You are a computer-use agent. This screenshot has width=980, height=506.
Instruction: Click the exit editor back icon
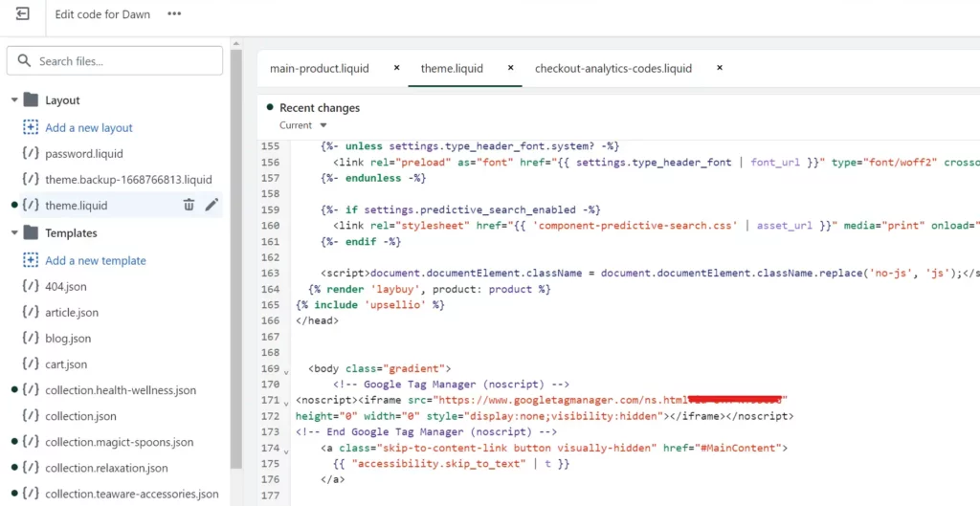(x=23, y=13)
